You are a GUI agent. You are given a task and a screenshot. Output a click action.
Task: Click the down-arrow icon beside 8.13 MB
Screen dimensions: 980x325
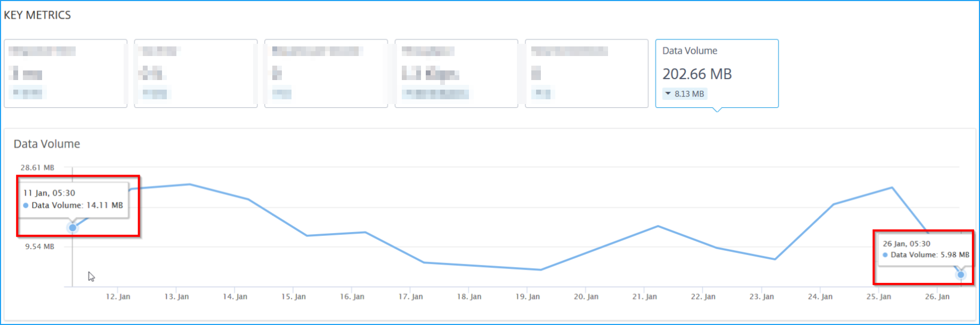[668, 94]
